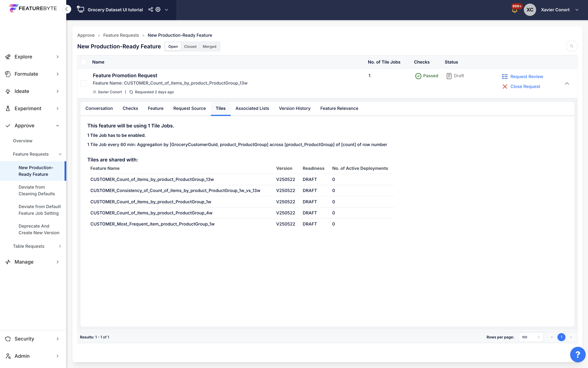Click the red X Close Request icon
This screenshot has height=368, width=588.
point(505,87)
